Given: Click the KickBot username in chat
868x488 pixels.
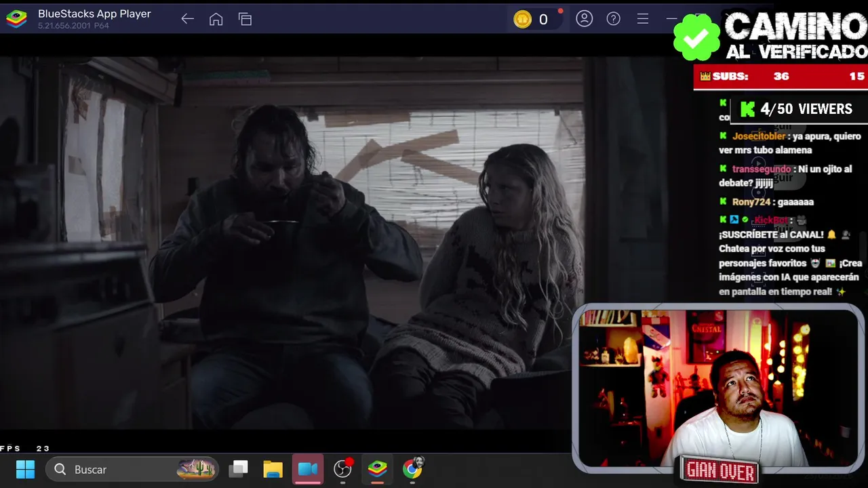Looking at the screenshot, I should (x=771, y=220).
